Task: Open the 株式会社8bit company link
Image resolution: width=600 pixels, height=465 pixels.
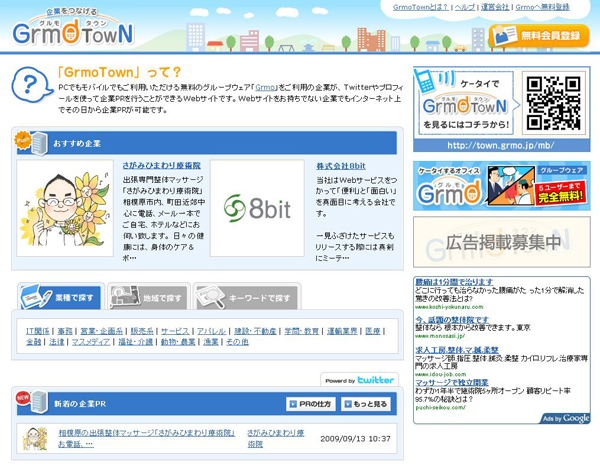Action: tap(341, 166)
